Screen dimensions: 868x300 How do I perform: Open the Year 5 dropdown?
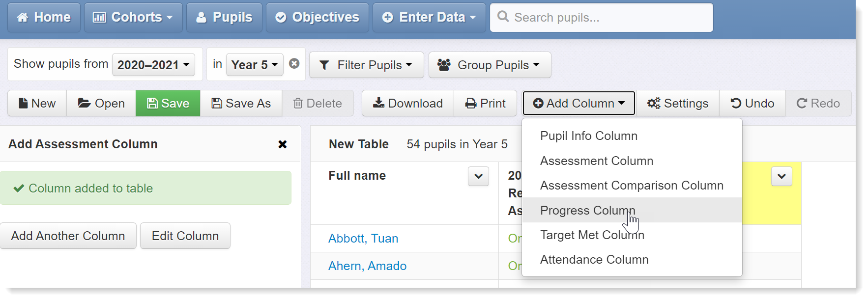[255, 65]
